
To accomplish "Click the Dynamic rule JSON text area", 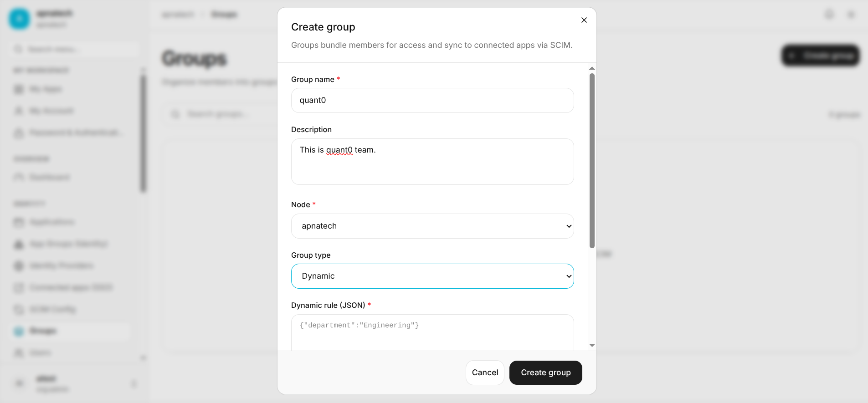I will (432, 332).
